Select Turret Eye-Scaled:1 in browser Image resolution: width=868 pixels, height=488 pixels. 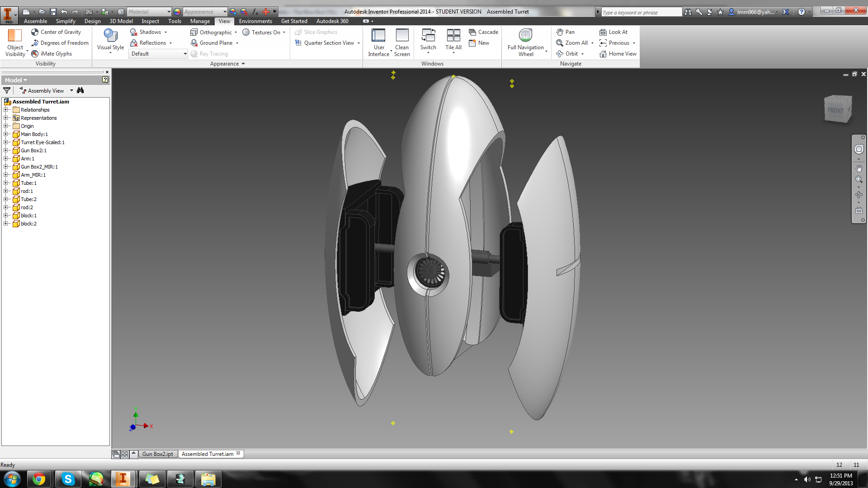[42, 142]
